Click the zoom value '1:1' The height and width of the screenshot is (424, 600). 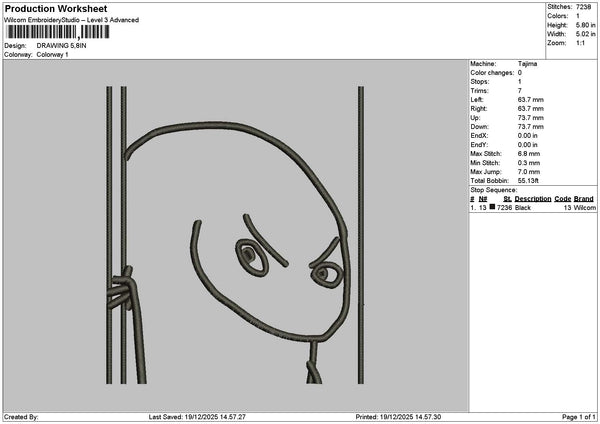580,43
